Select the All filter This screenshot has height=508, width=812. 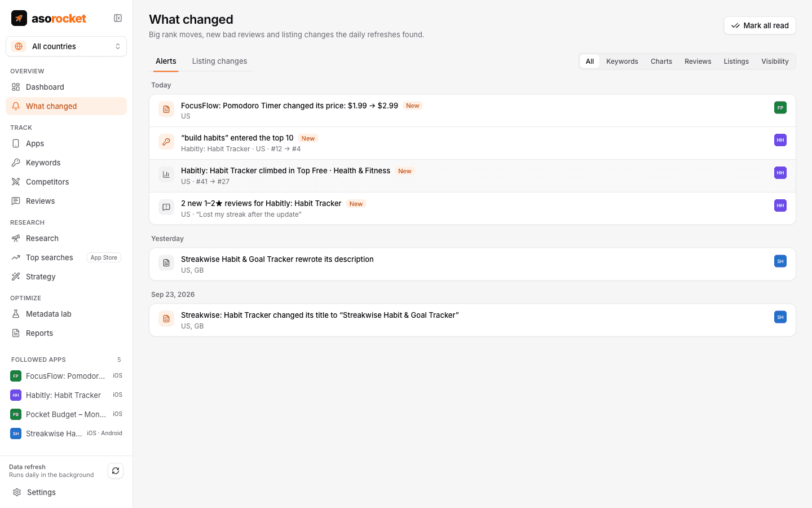click(589, 62)
